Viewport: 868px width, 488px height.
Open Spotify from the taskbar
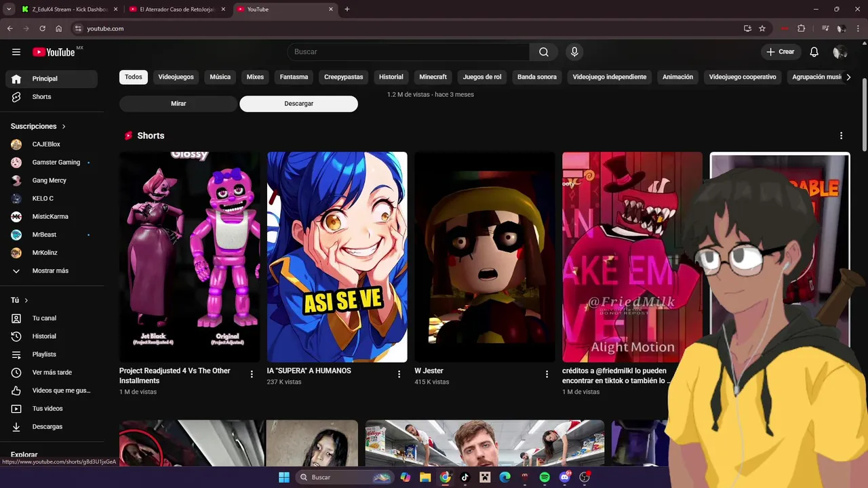[x=545, y=477]
